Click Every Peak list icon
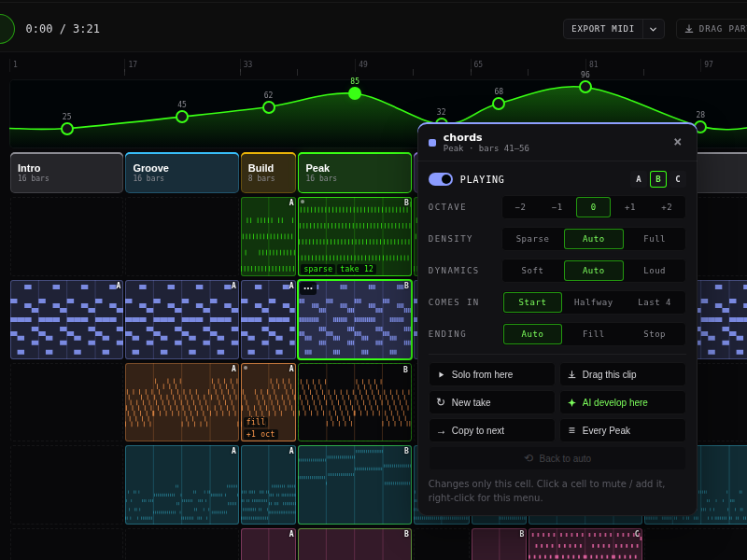 [571, 430]
